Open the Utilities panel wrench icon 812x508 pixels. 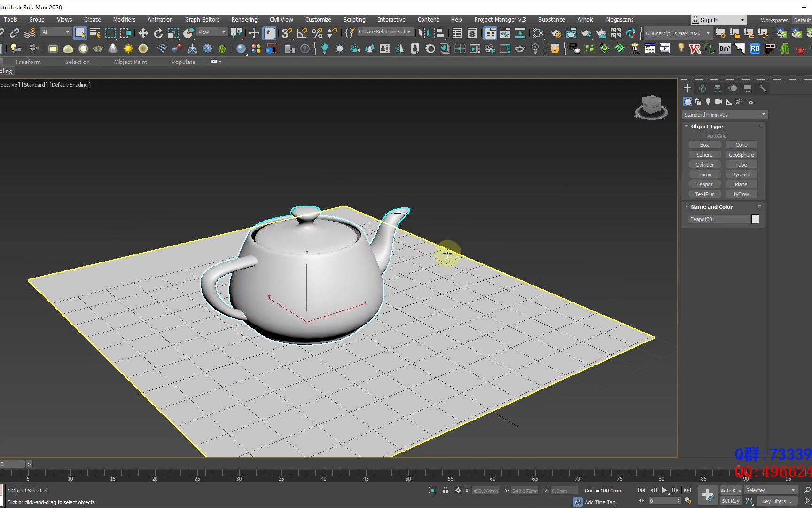[x=763, y=88]
